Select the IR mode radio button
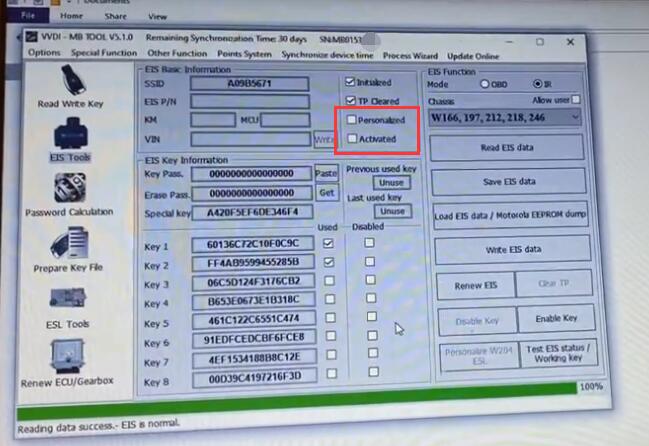The image size is (649, 446). coord(537,84)
